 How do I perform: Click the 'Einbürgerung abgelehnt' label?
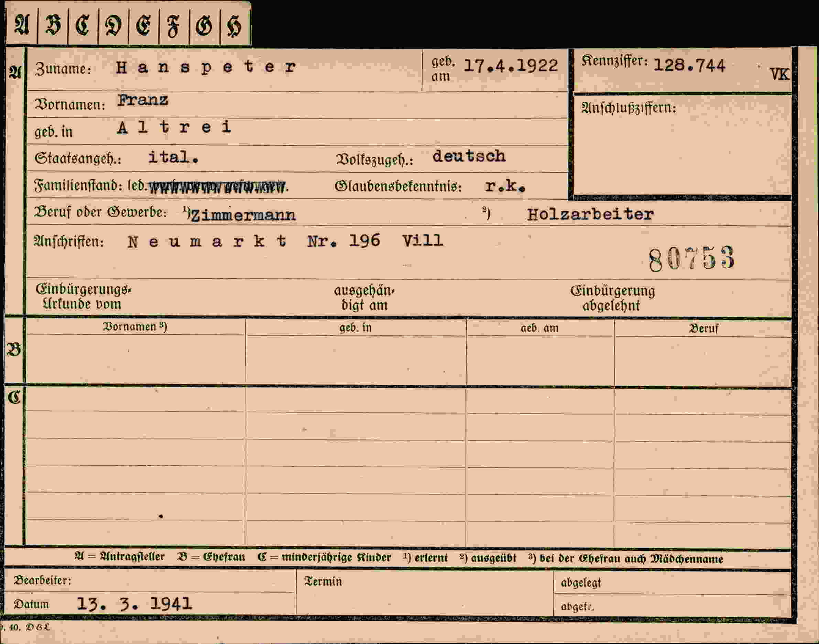point(612,298)
